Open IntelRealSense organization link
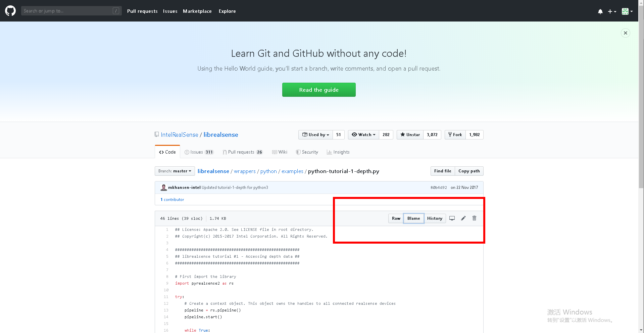Viewport: 644px width, 333px height. point(180,135)
